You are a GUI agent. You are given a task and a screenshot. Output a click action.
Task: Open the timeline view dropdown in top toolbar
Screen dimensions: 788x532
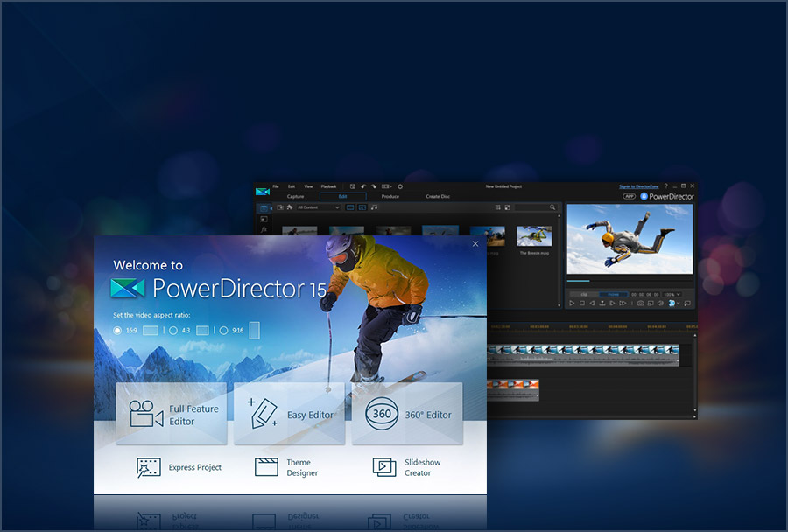click(x=386, y=186)
